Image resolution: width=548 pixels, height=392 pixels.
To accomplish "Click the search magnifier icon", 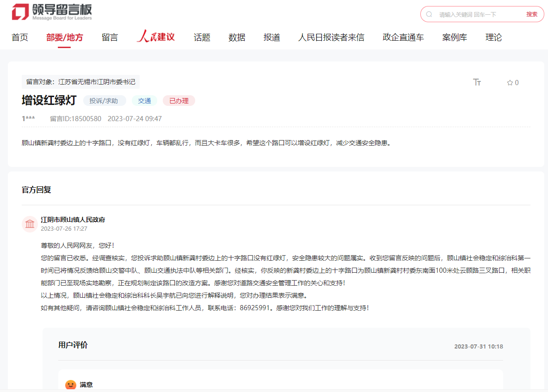I will point(429,14).
